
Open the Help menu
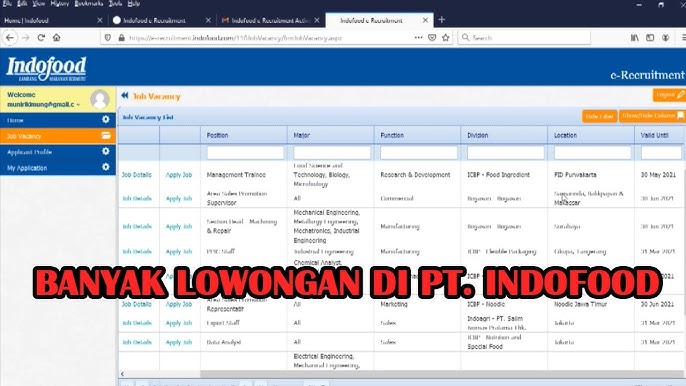[133, 4]
